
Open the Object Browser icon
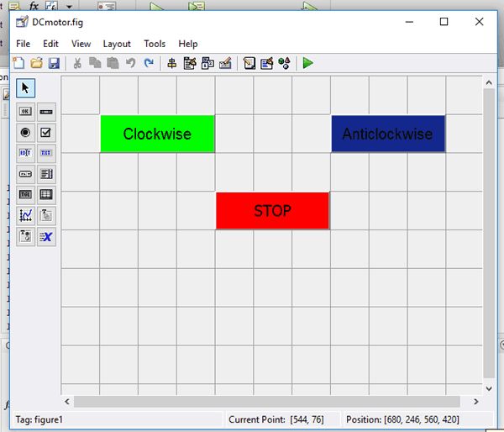(x=285, y=63)
